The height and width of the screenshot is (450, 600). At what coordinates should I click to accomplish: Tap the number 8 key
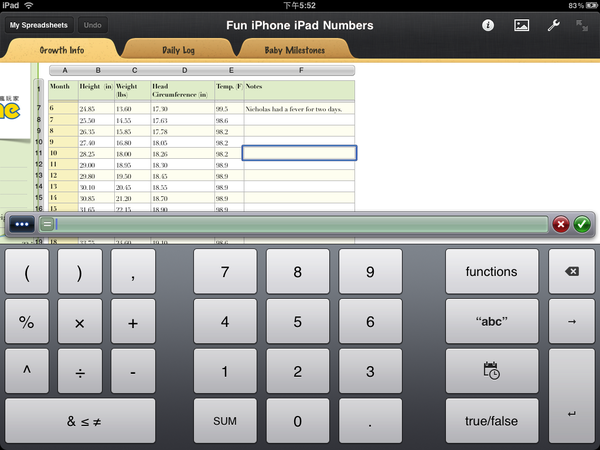pos(297,271)
